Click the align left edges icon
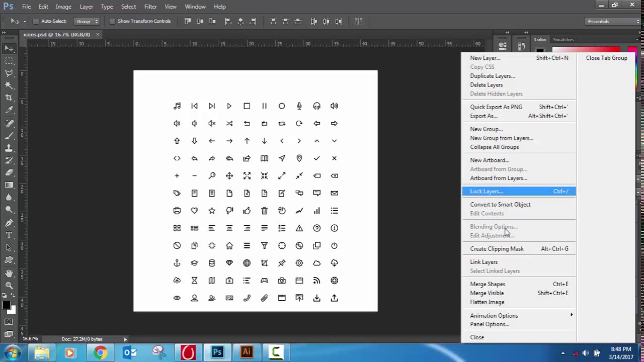This screenshot has height=362, width=644. click(228, 21)
